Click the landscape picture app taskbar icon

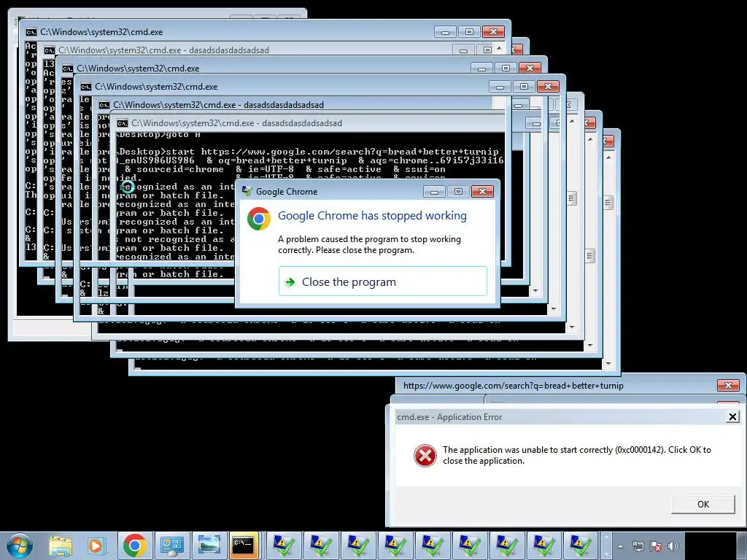(x=209, y=545)
